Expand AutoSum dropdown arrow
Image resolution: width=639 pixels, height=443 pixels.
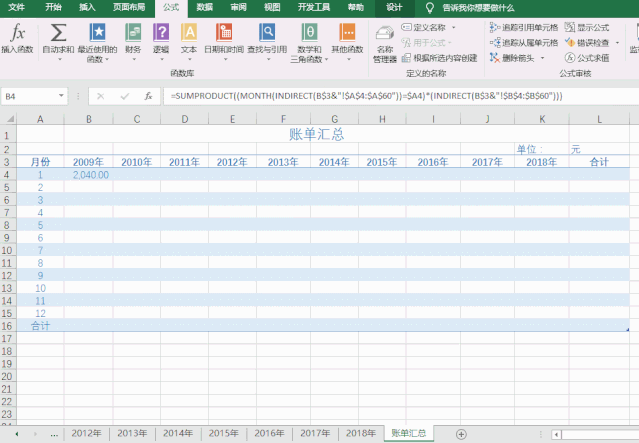tap(58, 60)
